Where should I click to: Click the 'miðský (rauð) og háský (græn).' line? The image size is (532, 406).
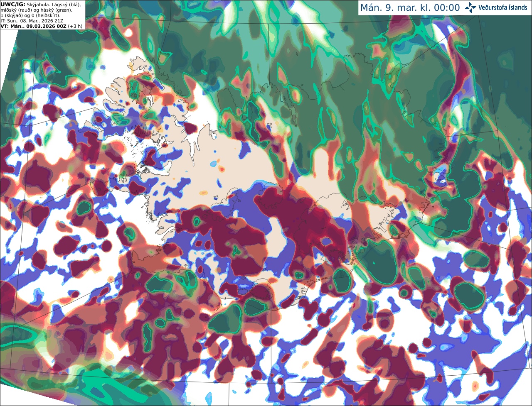click(x=36, y=10)
